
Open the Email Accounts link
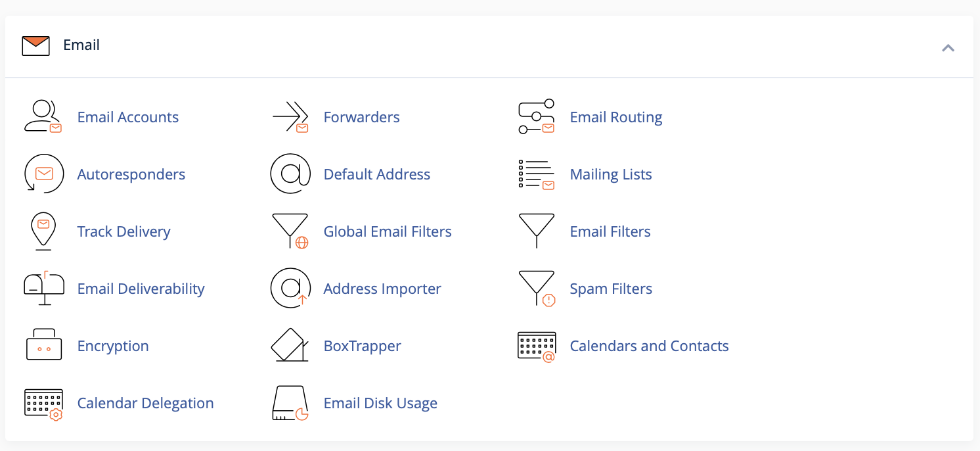(128, 117)
